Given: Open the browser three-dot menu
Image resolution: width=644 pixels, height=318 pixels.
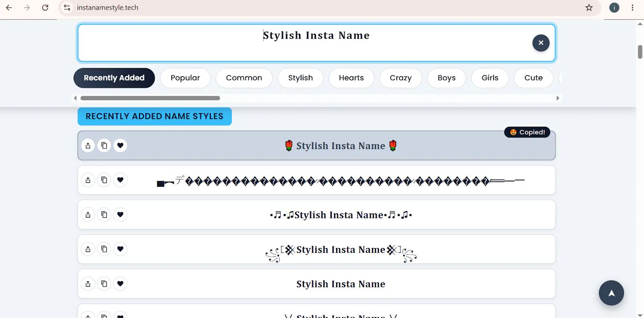Looking at the screenshot, I should [x=633, y=8].
